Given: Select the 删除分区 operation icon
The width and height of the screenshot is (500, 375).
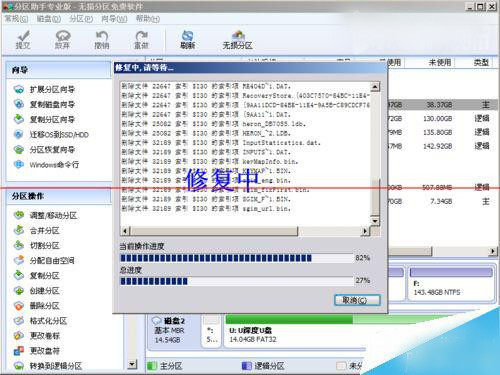Looking at the screenshot, I should 19,306.
